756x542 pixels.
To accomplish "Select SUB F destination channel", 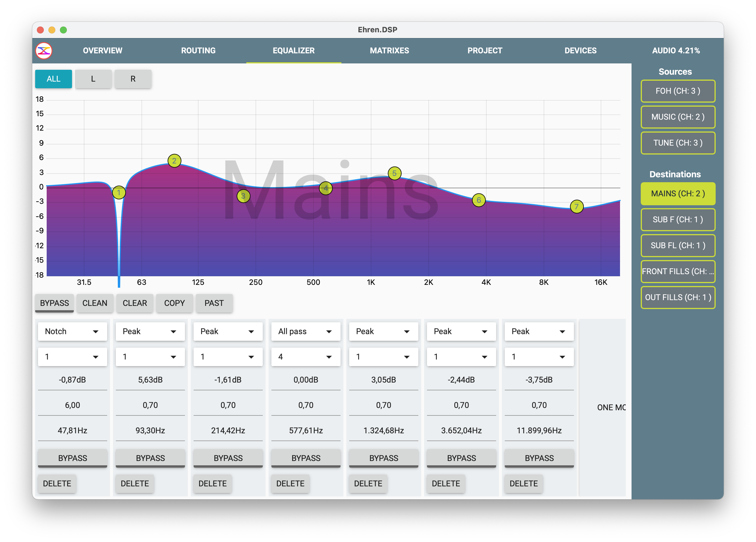I will pos(678,219).
